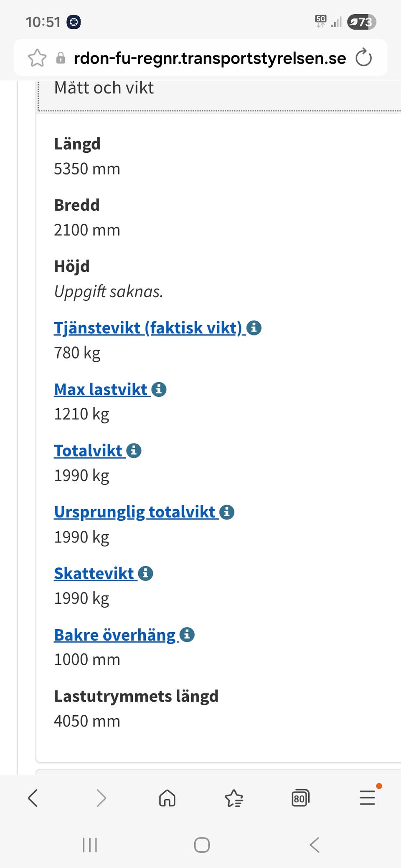Screen dimensions: 401x868
Task: Tap the site security lock icon
Action: tap(61, 58)
